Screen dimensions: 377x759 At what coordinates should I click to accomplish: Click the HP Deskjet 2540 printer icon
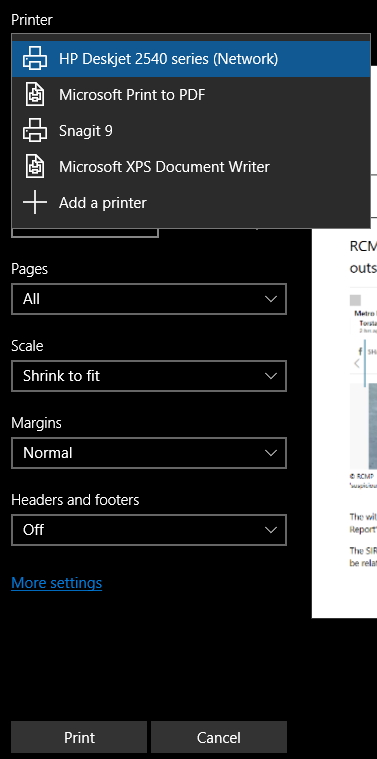[35, 59]
